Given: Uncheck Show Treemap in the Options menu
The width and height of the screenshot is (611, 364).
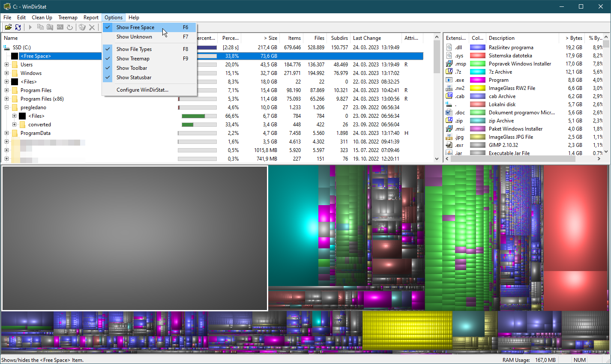Looking at the screenshot, I should [133, 59].
